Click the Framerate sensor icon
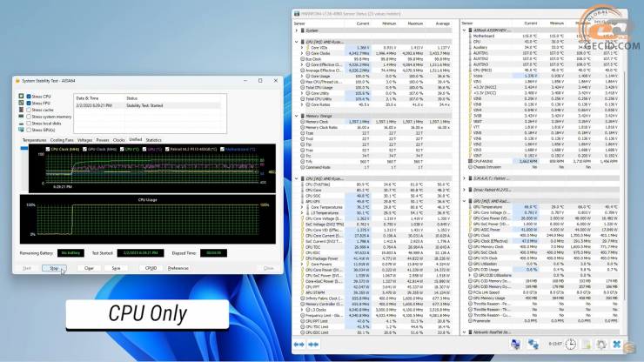This screenshot has height=362, width=644. click(470, 321)
